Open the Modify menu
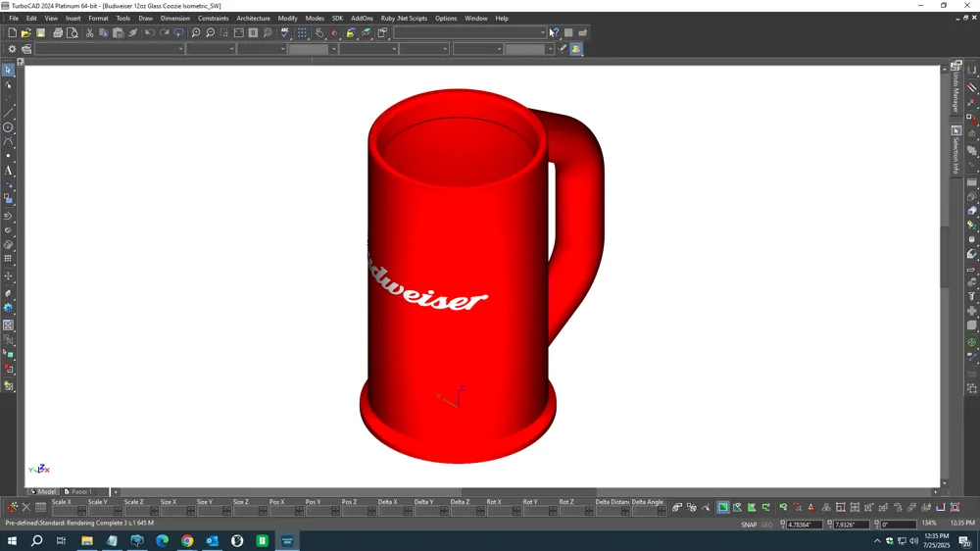 click(287, 18)
